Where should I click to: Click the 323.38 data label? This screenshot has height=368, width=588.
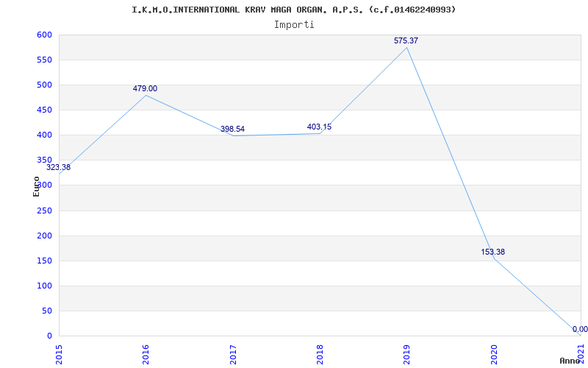[58, 168]
